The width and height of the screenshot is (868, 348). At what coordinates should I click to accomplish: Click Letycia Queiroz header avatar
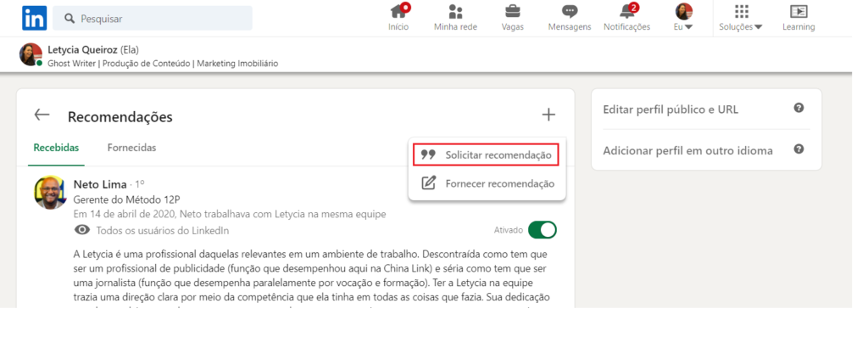(31, 55)
